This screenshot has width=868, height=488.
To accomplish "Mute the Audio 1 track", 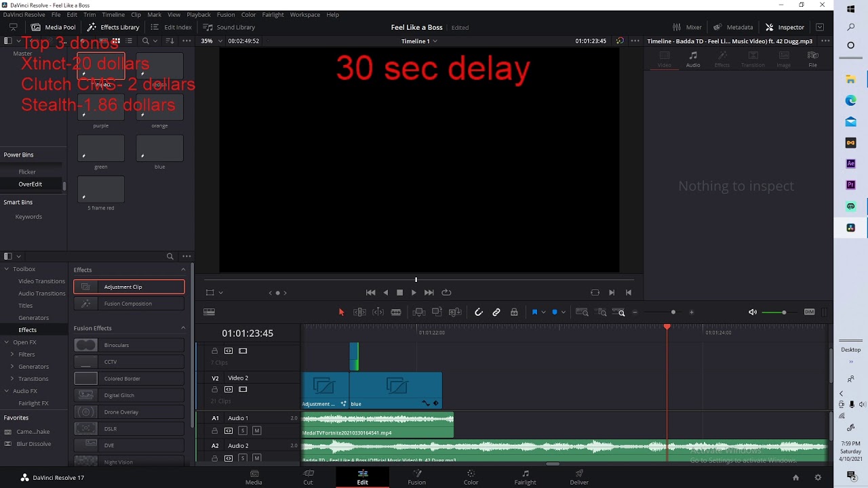I will (256, 430).
